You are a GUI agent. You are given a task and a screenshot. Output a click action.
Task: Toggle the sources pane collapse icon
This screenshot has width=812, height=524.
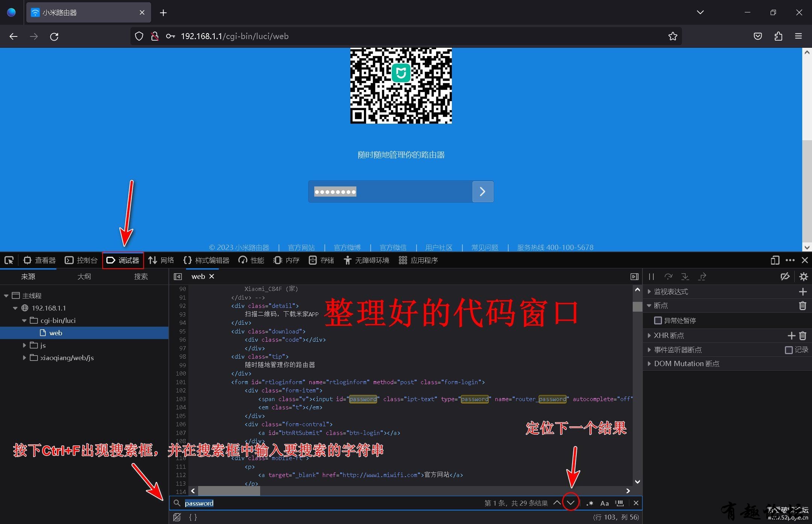178,277
